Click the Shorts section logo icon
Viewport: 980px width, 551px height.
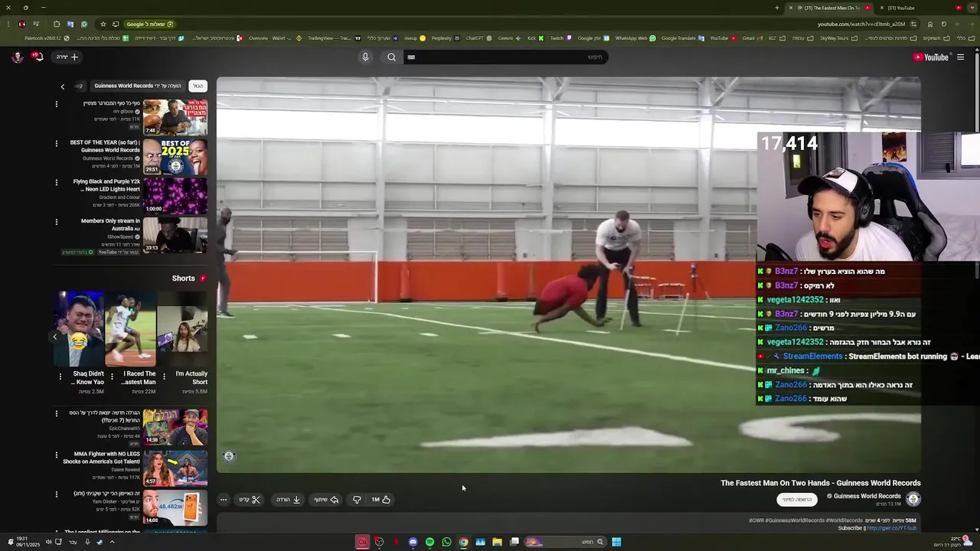point(203,279)
